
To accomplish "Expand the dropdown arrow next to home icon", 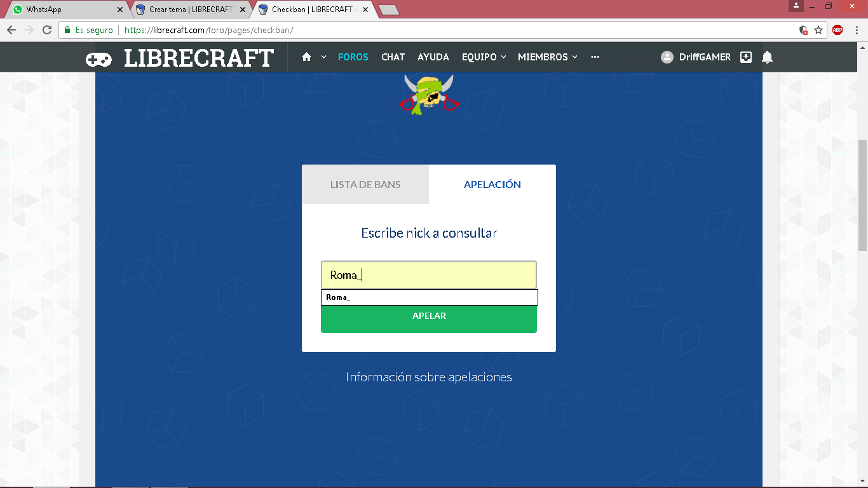I will coord(323,57).
